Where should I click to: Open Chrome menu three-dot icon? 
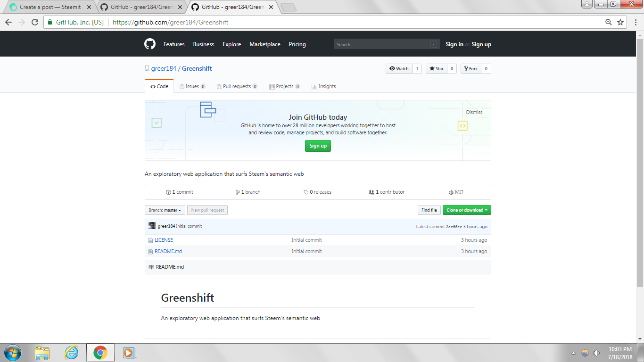636,22
